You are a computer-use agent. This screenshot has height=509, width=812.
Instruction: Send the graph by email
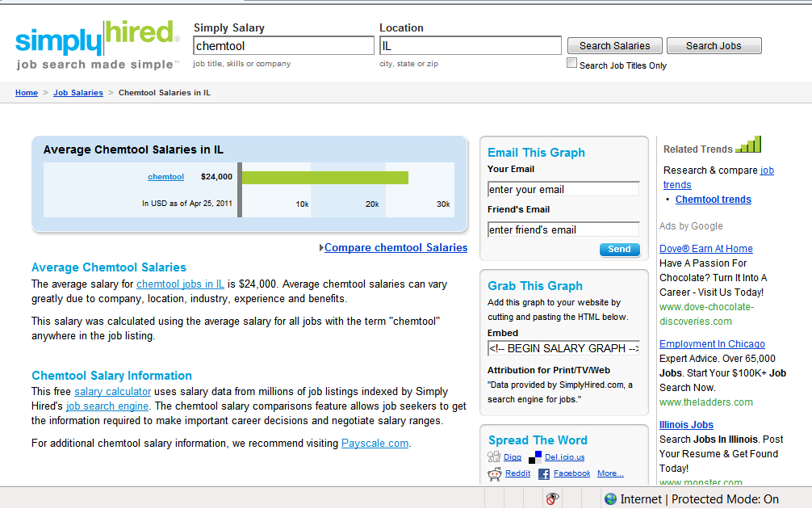(619, 250)
